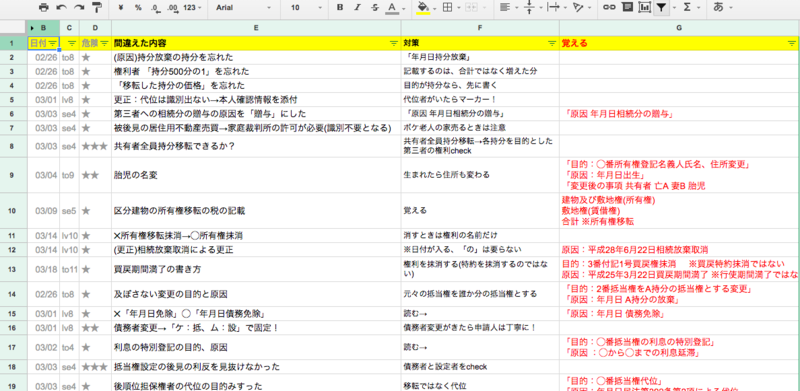
Task: Select row 1 header
Action: 13,44
